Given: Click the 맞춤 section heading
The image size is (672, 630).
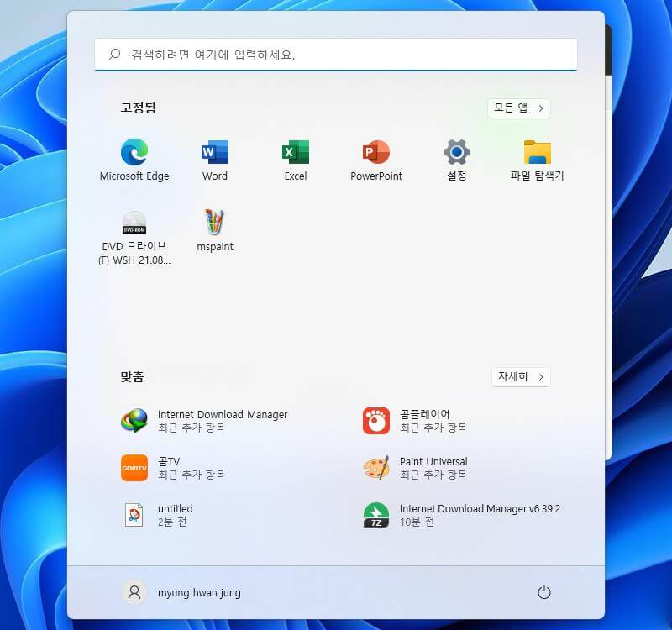Looking at the screenshot, I should (x=132, y=376).
